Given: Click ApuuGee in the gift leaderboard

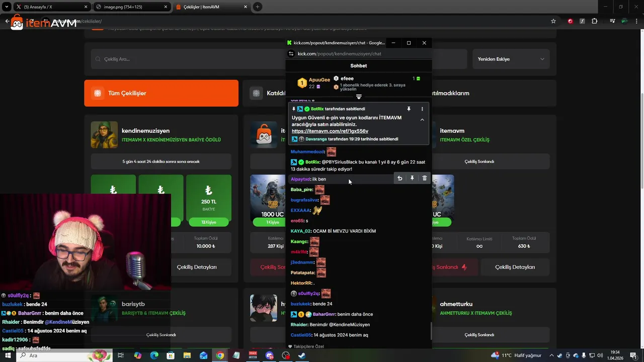Looking at the screenshot, I should [x=319, y=80].
